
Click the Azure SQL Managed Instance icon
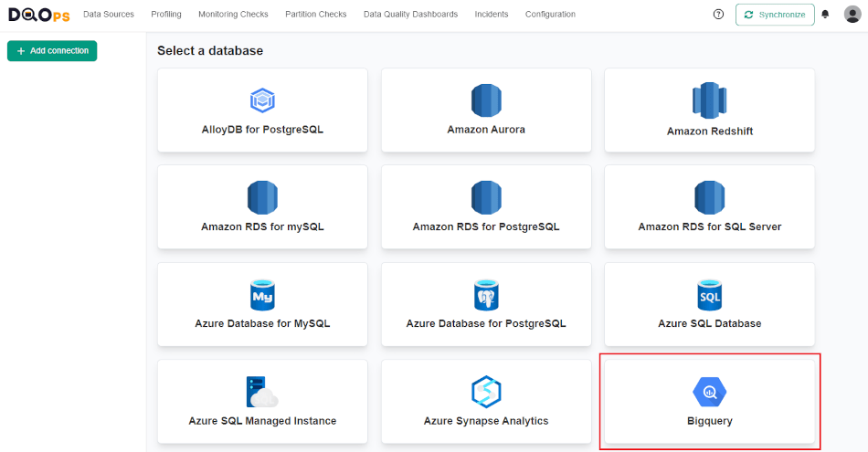(x=262, y=392)
